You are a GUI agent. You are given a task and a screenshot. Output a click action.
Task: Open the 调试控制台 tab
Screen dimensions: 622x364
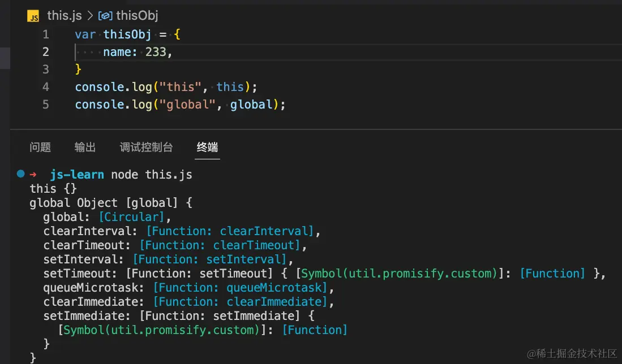click(x=146, y=148)
